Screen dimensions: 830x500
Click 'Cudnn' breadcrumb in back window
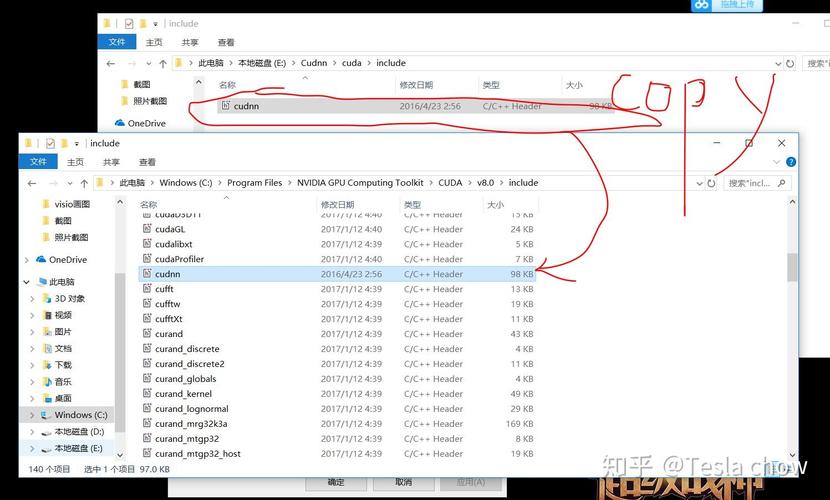(314, 63)
